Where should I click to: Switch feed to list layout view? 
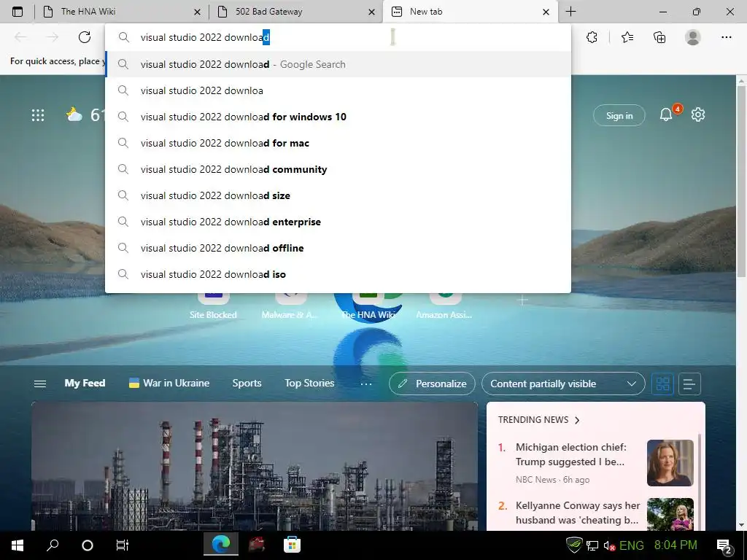689,384
